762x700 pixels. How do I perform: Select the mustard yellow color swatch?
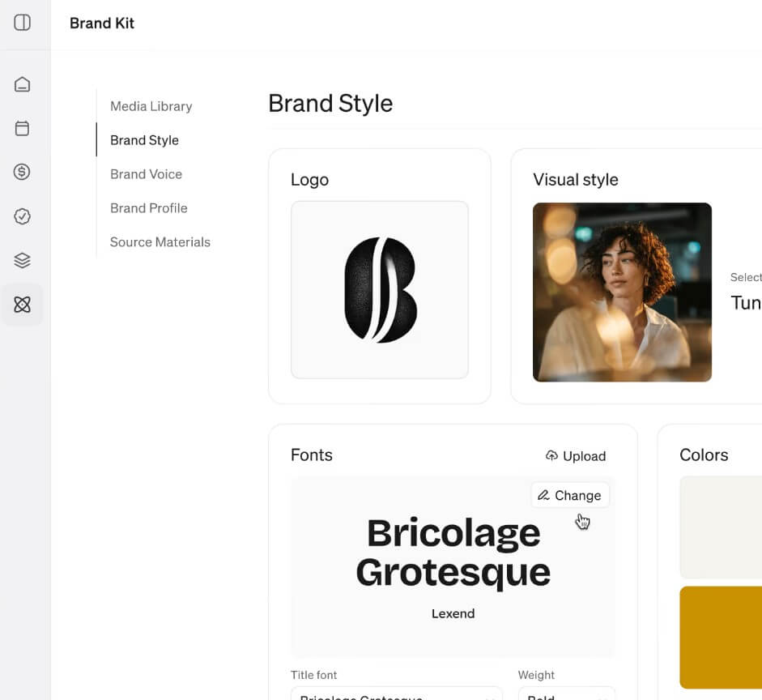click(721, 638)
